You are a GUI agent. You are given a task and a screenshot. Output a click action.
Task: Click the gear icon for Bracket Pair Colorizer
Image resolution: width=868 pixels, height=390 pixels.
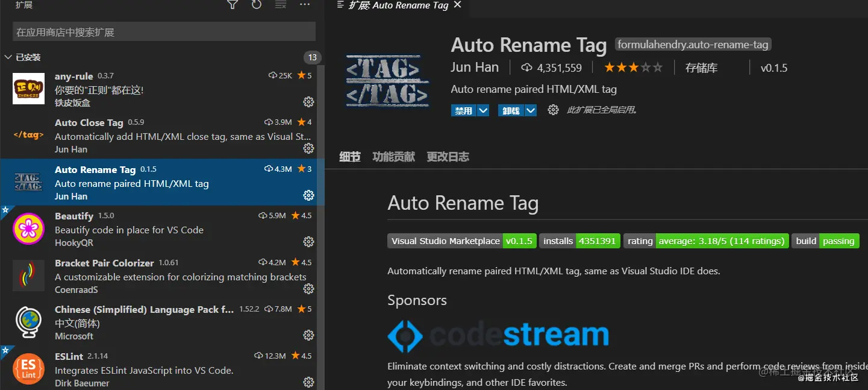click(x=308, y=289)
